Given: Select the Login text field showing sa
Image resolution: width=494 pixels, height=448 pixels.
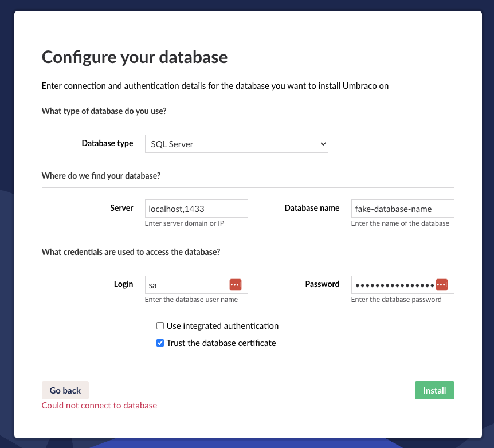Looking at the screenshot, I should coord(186,285).
